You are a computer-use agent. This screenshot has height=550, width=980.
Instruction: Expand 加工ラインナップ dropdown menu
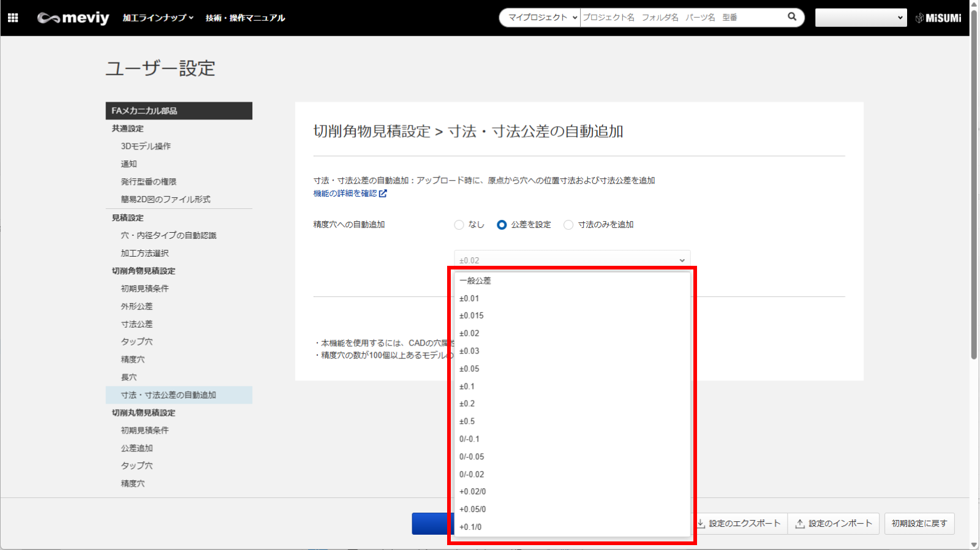coord(158,18)
